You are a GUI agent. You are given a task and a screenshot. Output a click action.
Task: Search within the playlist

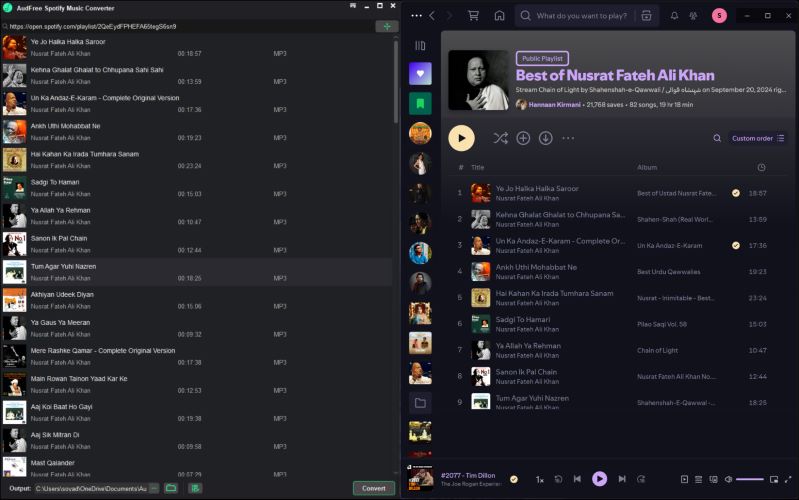coord(716,138)
